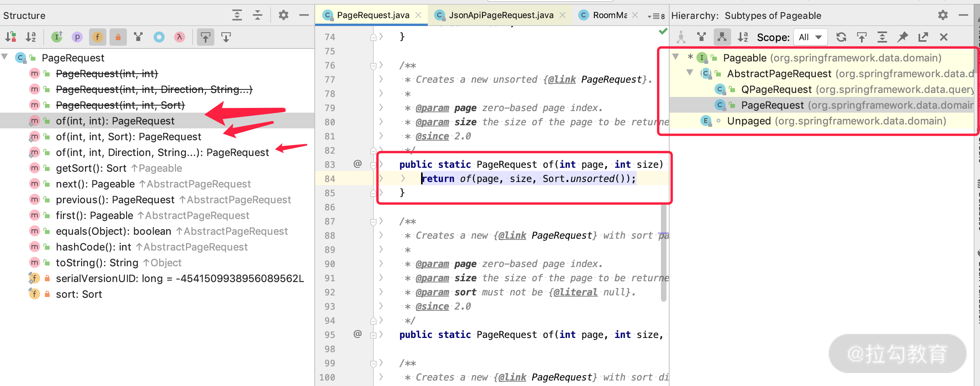Screen dimensions: 980x386
Task: Collapse the Pageable node in Hierarchy tree
Action: (676, 57)
